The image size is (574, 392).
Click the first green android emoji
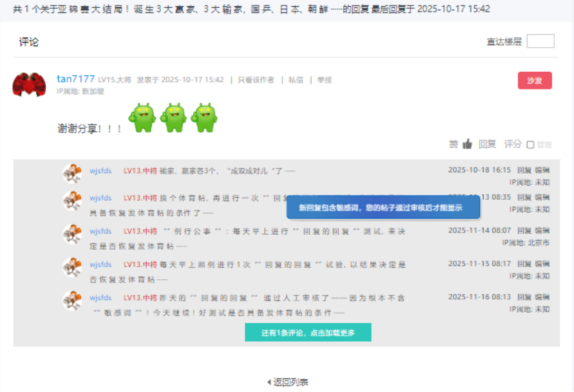143,118
